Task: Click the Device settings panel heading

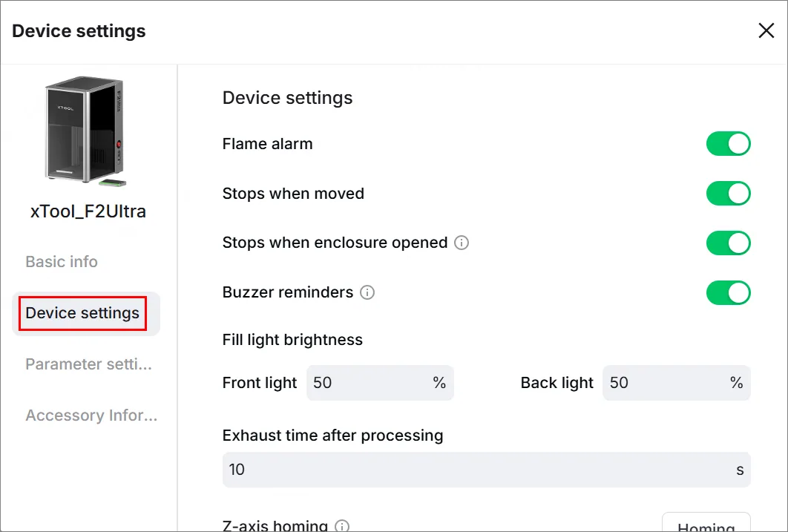Action: point(287,98)
